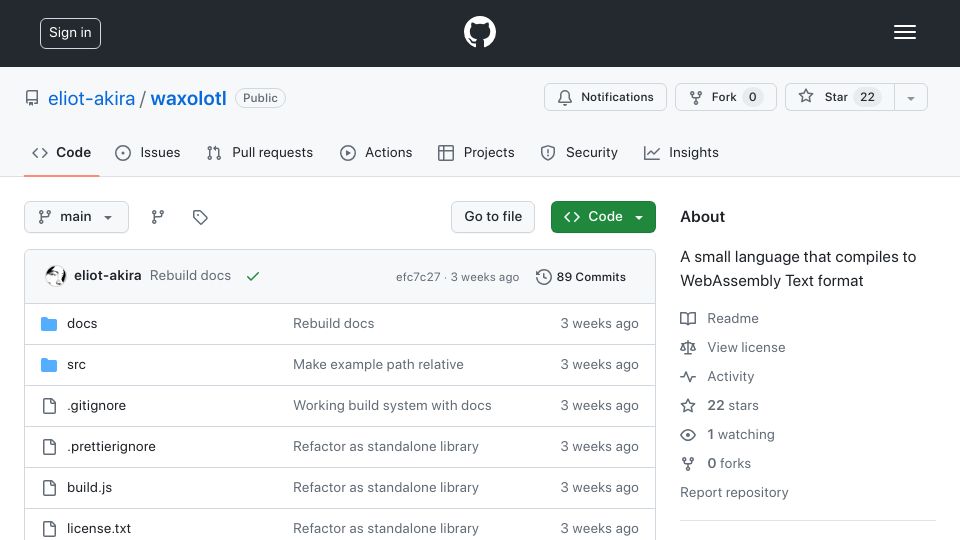The width and height of the screenshot is (960, 540).
Task: View tags via the tag icon
Action: coord(200,217)
